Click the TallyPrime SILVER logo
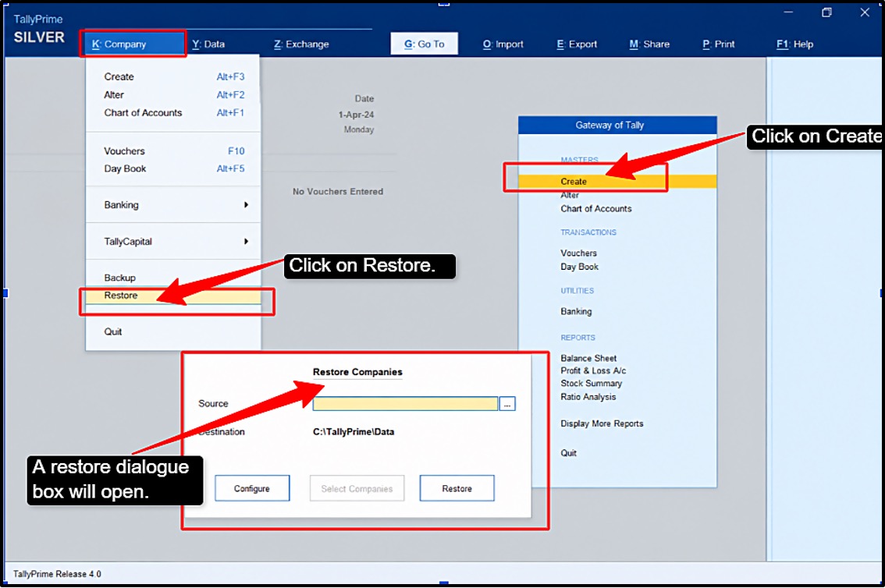885x588 pixels. point(38,30)
